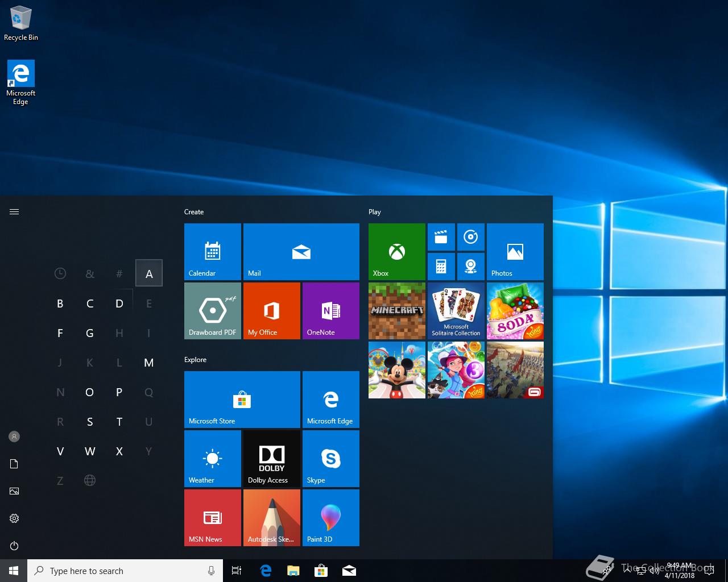This screenshot has width=728, height=582.
Task: Click the Power button in Start
Action: (x=14, y=546)
